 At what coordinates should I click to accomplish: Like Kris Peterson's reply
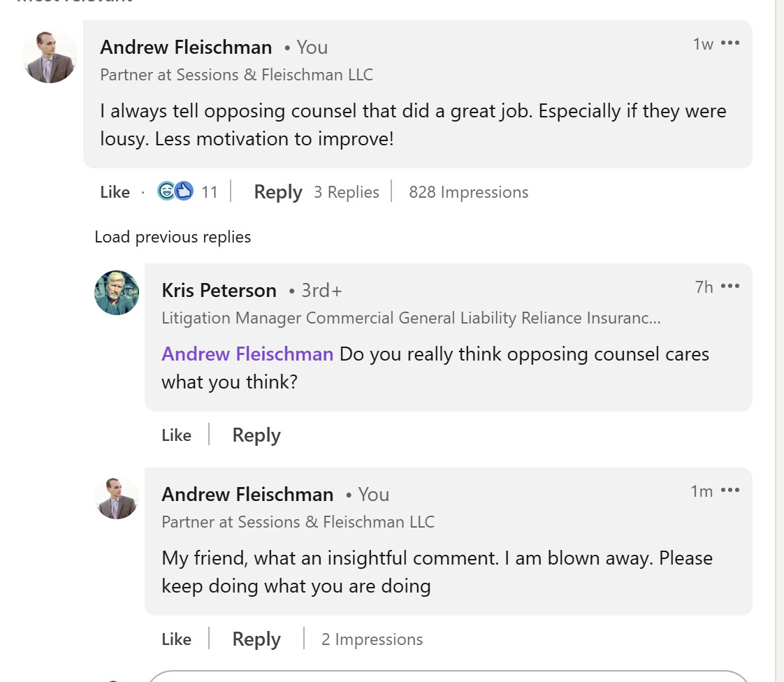(176, 435)
